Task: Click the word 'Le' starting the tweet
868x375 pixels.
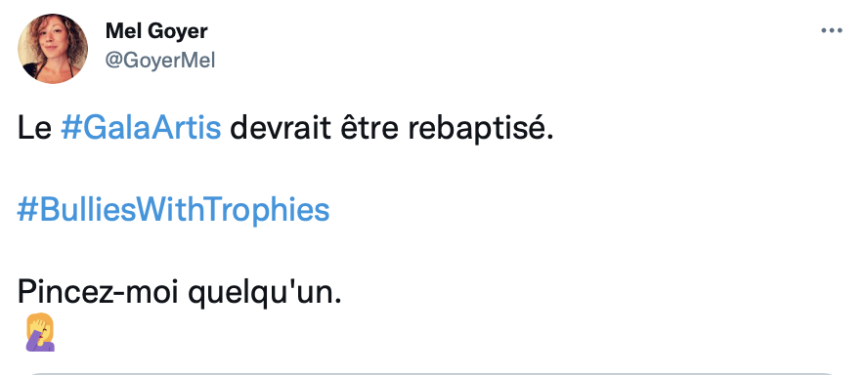Action: coord(34,128)
